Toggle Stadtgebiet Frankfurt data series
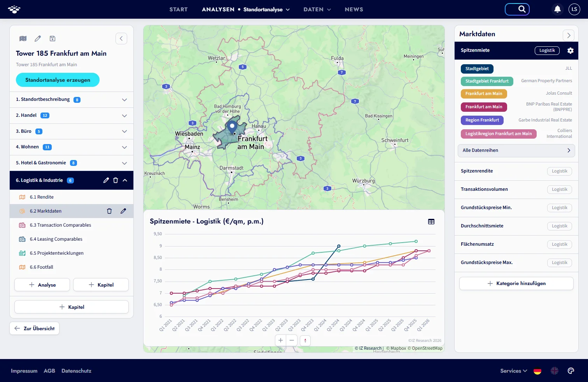The width and height of the screenshot is (588, 382). [x=487, y=81]
